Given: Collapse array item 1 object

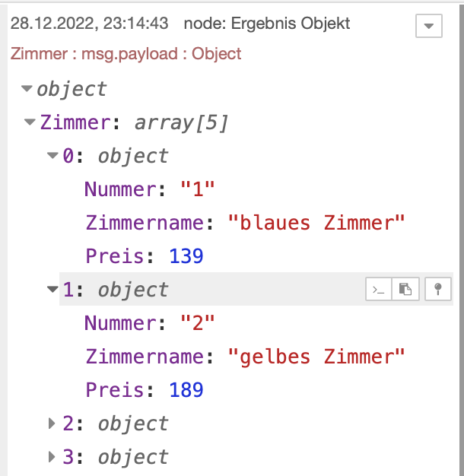Looking at the screenshot, I should (x=52, y=290).
